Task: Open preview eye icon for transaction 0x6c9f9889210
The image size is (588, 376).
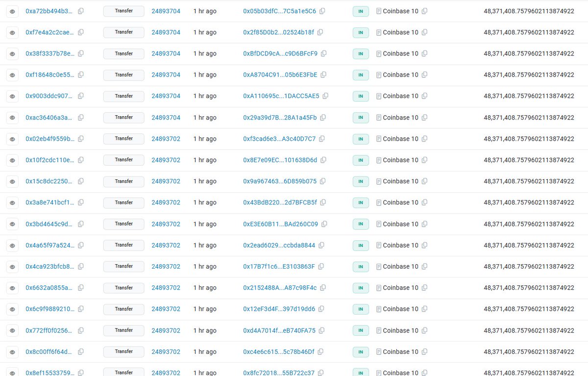Action: click(x=13, y=309)
